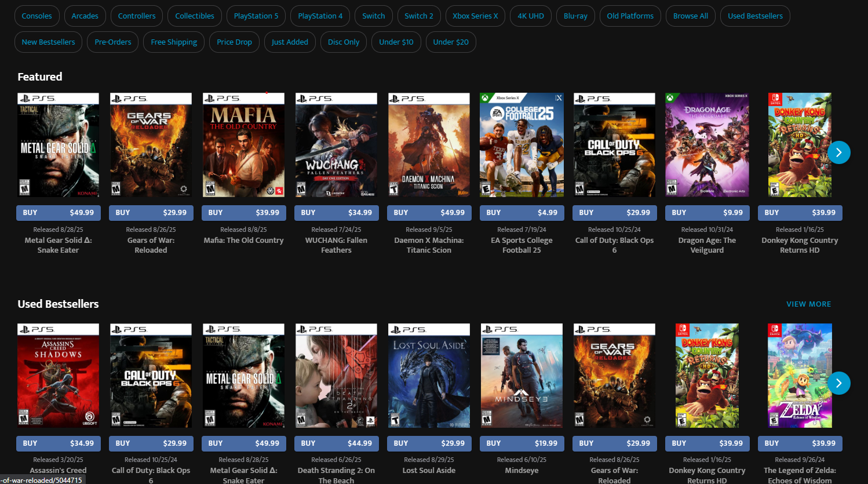
Task: Filter by PlayStation 5 category
Action: click(x=256, y=16)
